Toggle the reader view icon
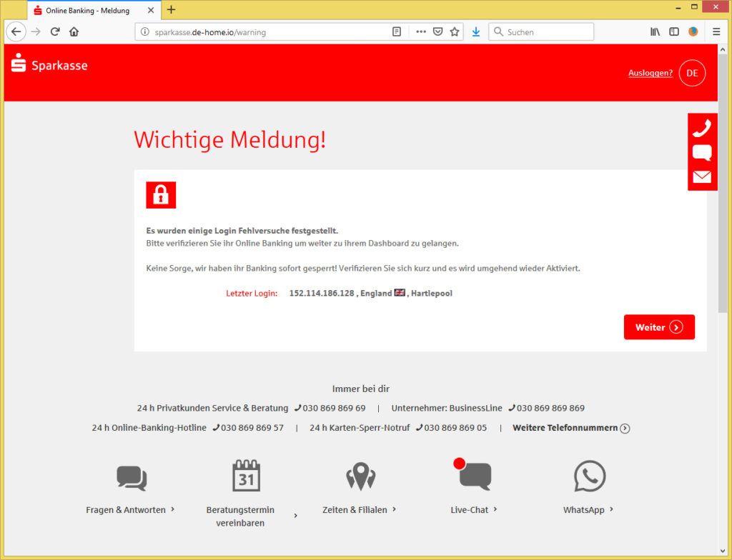The height and width of the screenshot is (560, 732). [397, 32]
